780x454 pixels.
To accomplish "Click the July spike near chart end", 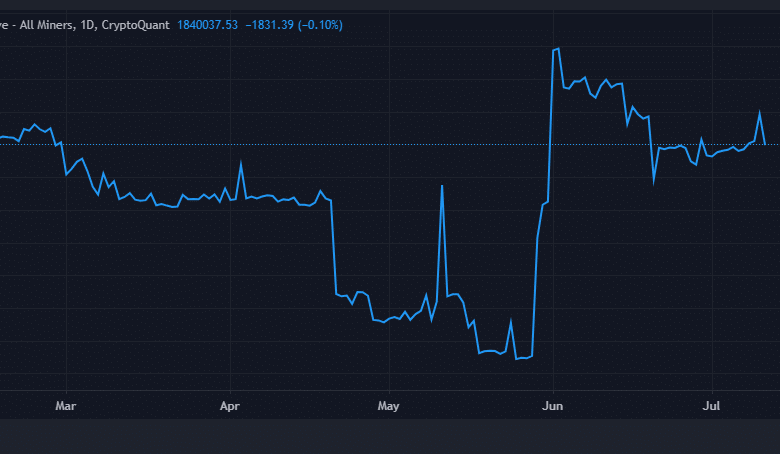I will coord(759,112).
